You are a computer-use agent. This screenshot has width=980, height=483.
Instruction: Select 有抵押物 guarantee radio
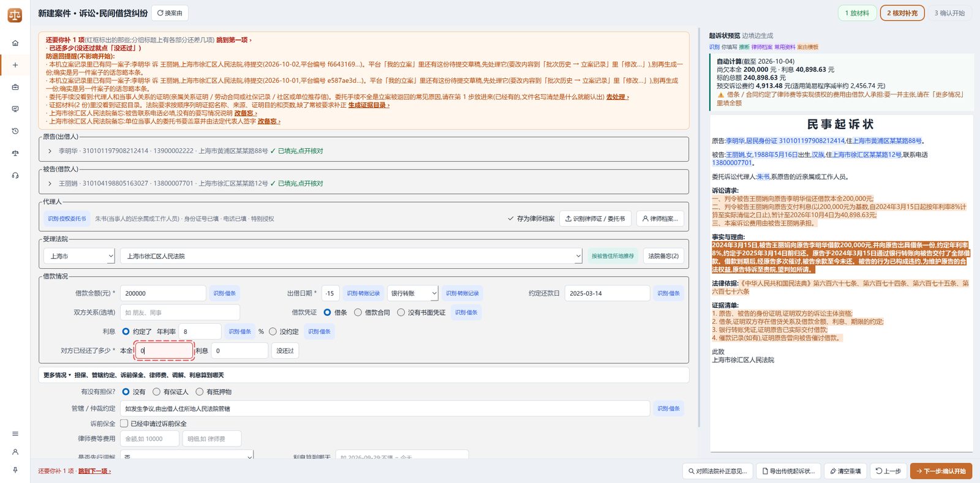(199, 392)
